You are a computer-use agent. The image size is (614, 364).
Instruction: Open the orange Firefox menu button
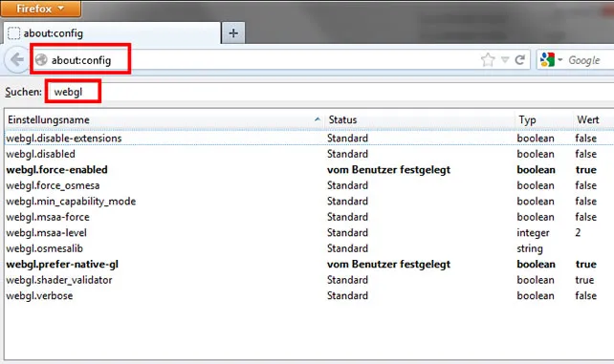41,9
